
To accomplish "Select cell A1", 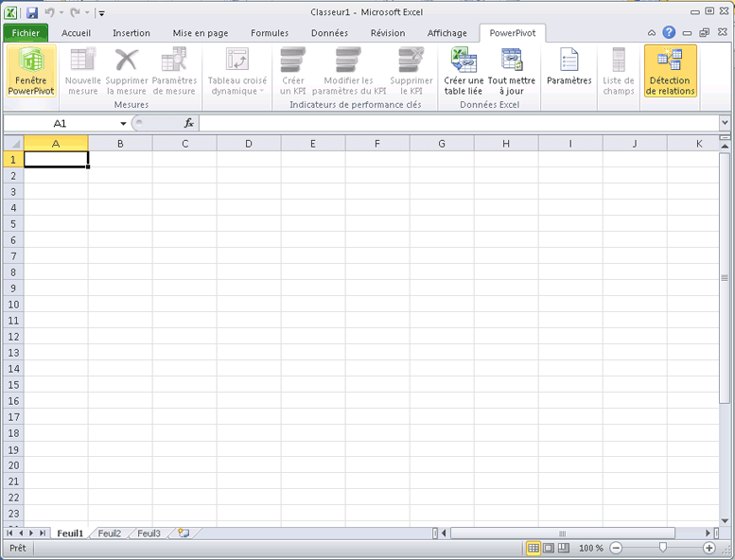I will point(56,159).
